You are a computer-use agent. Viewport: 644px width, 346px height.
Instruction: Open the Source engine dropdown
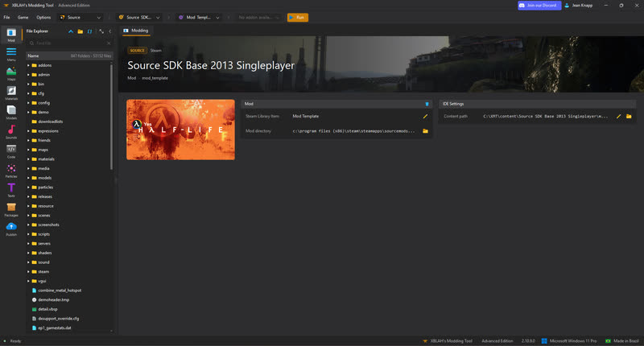(80, 17)
